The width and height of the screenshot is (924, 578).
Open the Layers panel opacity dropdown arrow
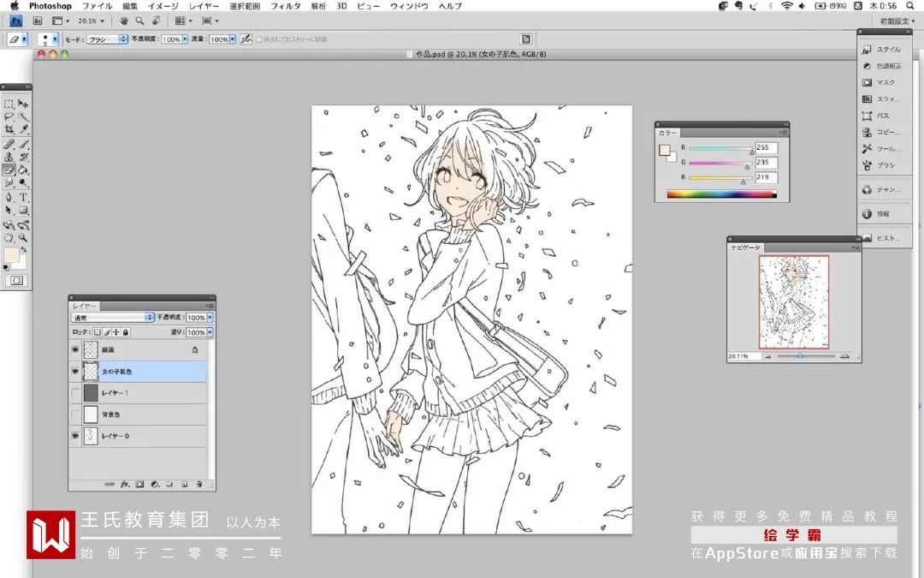[210, 318]
